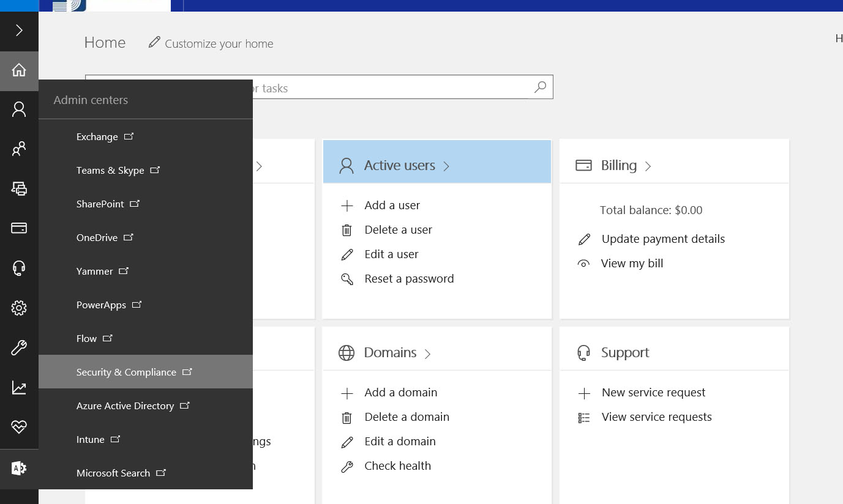
Task: Click the external link icon beside Exchange
Action: pos(129,136)
